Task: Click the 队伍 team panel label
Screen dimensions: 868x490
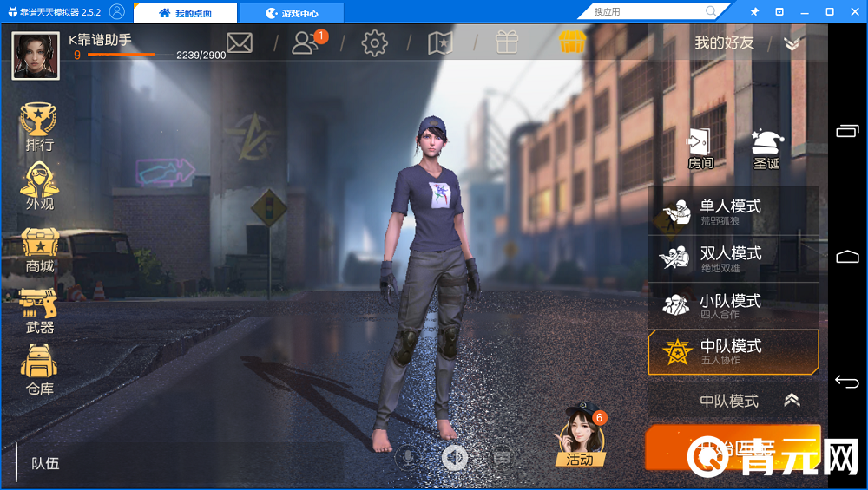Action: tap(45, 463)
